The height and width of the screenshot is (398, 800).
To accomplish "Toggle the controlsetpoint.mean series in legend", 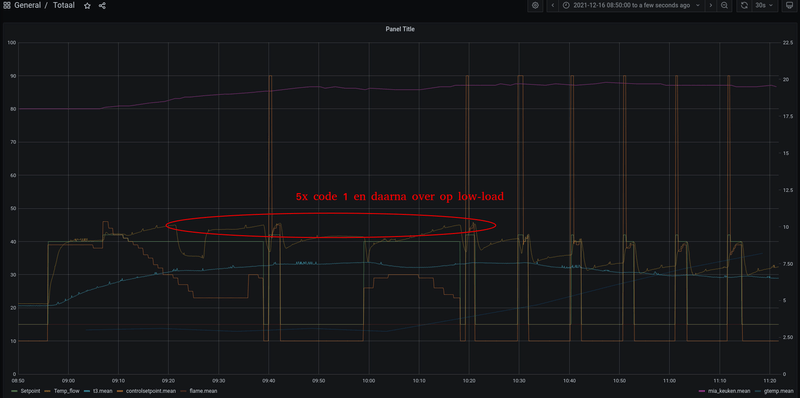I will [151, 391].
